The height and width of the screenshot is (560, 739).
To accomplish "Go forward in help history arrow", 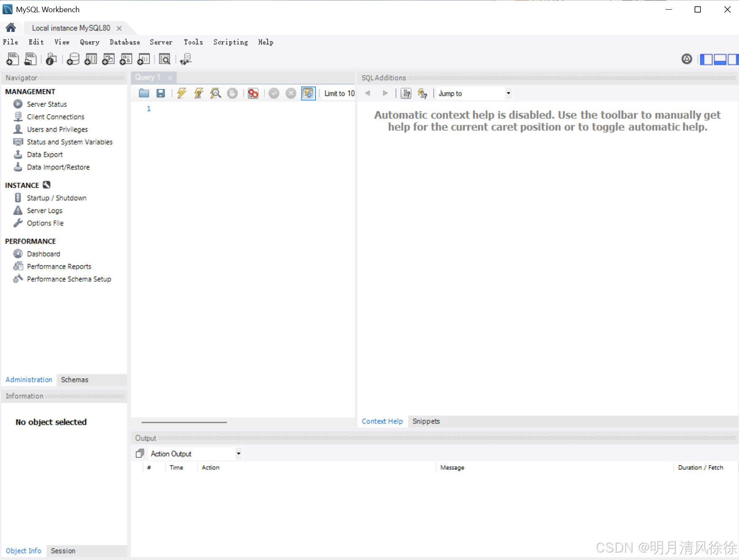I will coord(385,93).
